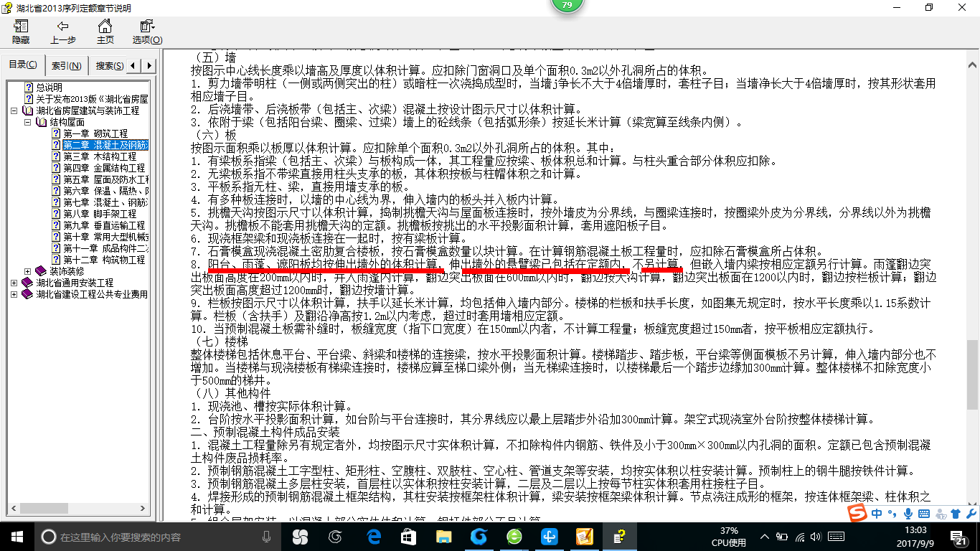
Task: Select 第五章 屋面及防水工程
Action: click(x=105, y=179)
